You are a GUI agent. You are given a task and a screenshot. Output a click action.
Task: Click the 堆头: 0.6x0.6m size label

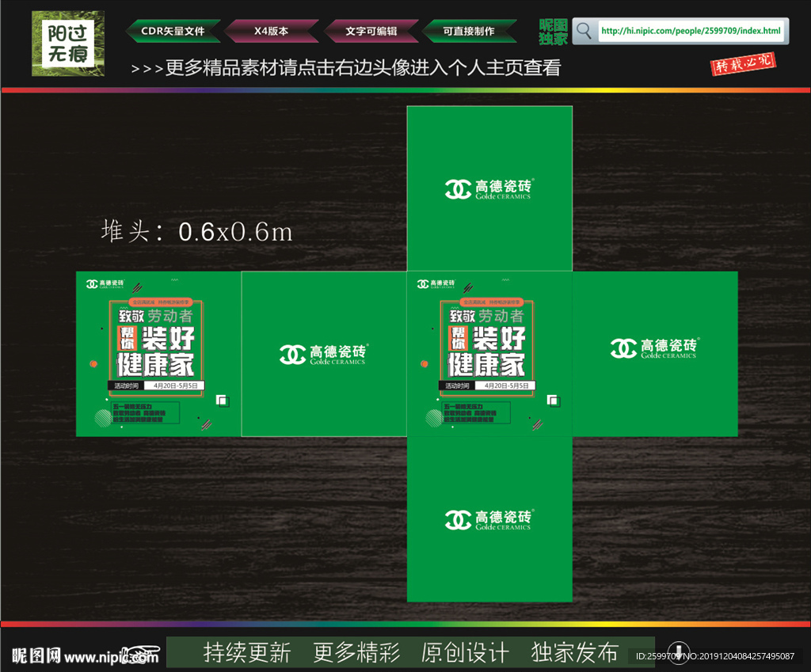point(196,231)
